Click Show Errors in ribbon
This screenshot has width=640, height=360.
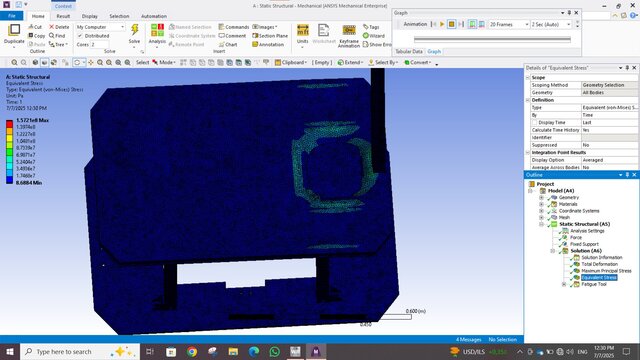[377, 44]
